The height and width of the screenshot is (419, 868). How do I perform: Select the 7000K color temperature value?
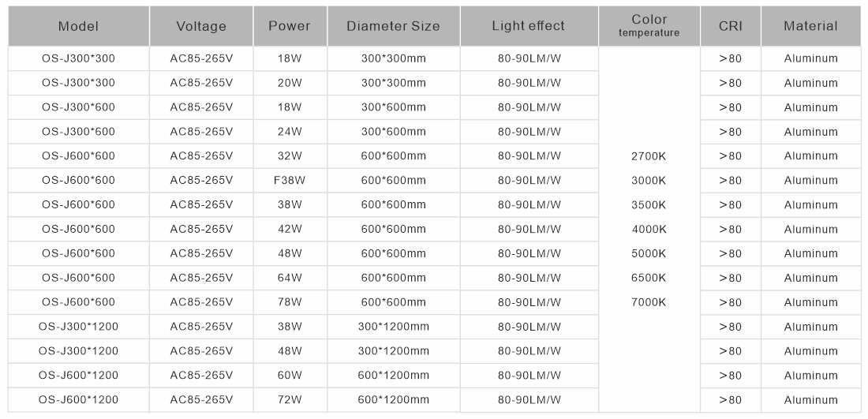click(x=649, y=302)
